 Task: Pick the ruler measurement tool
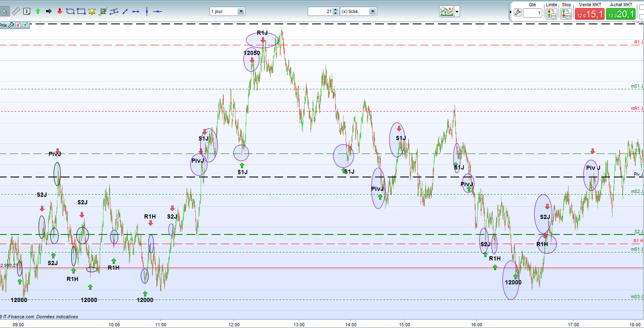click(x=16, y=11)
